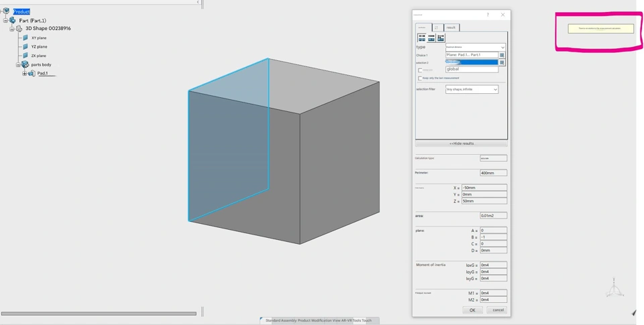Click the M1 principal moment value
This screenshot has height=325, width=644.
point(493,293)
